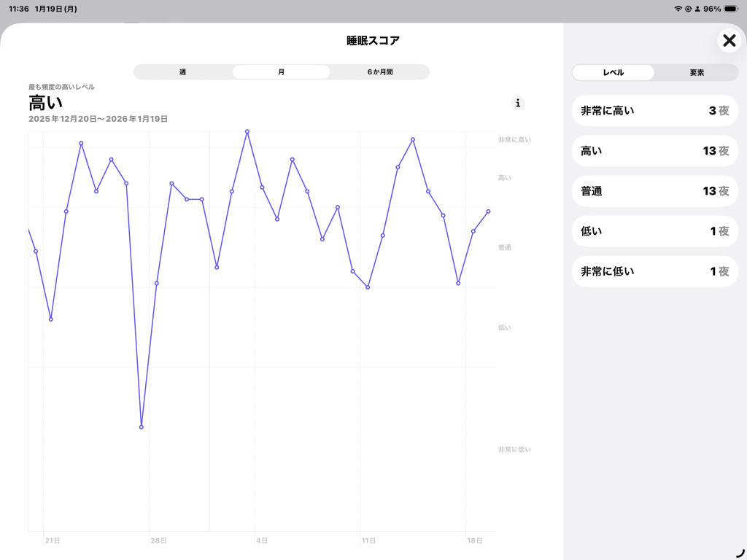
Task: Switch chart to 週 view
Action: (x=182, y=72)
